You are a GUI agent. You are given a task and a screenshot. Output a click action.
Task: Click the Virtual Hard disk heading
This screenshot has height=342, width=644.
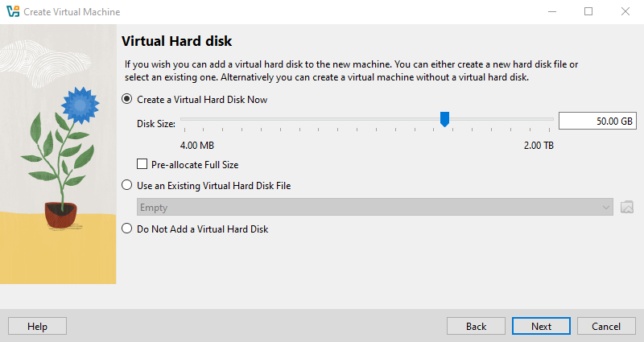176,41
